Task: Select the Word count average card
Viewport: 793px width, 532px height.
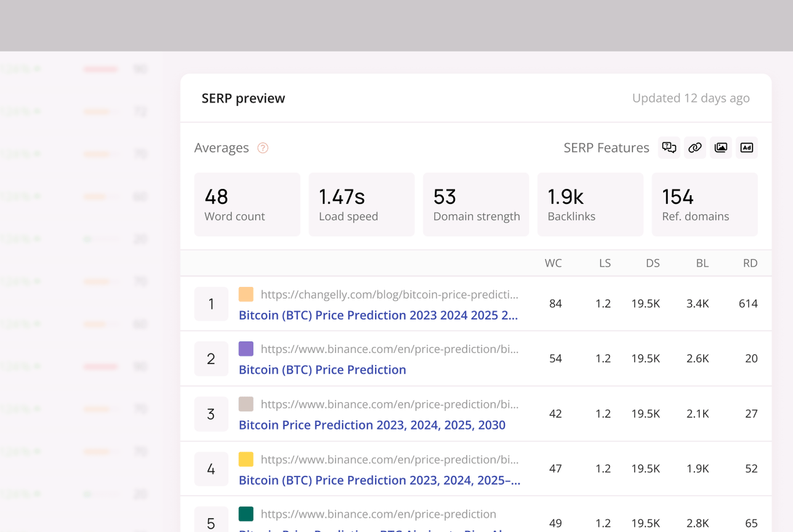Action: (x=247, y=204)
